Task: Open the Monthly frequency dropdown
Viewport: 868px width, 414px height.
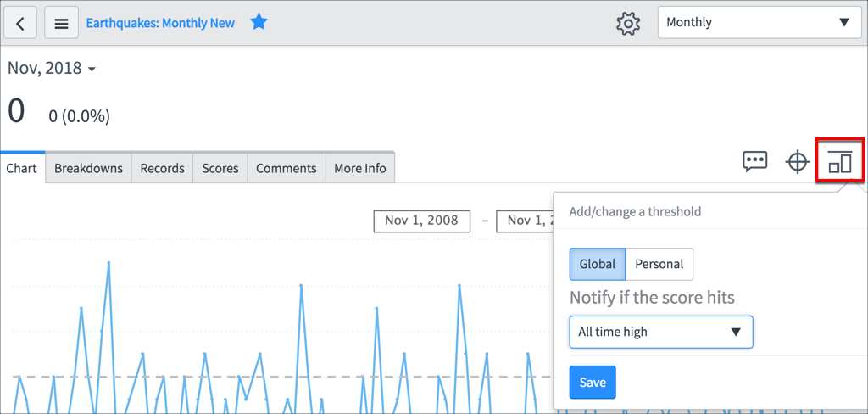Action: (758, 22)
